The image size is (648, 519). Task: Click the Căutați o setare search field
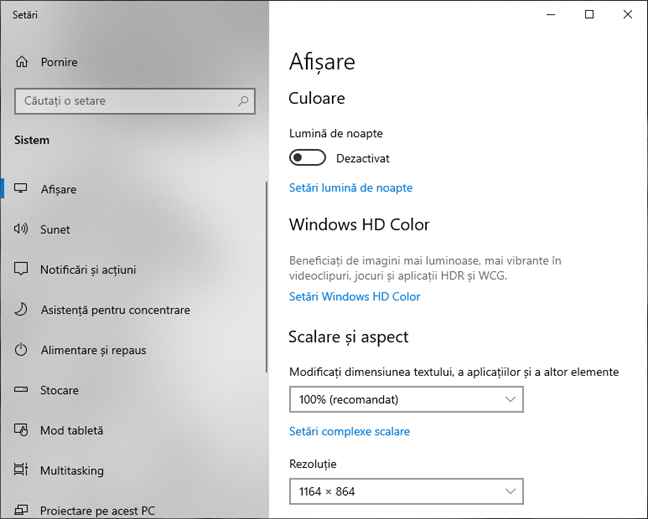coord(135,101)
